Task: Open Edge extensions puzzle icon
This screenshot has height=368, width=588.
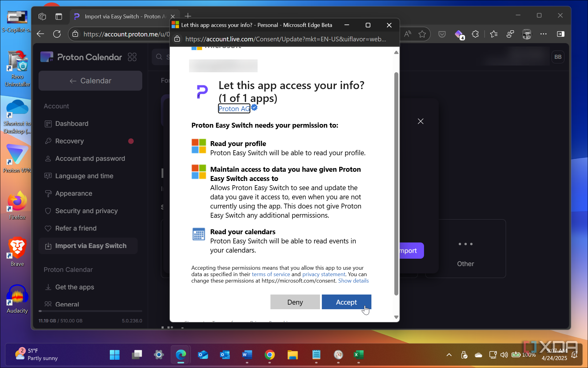Action: (475, 34)
